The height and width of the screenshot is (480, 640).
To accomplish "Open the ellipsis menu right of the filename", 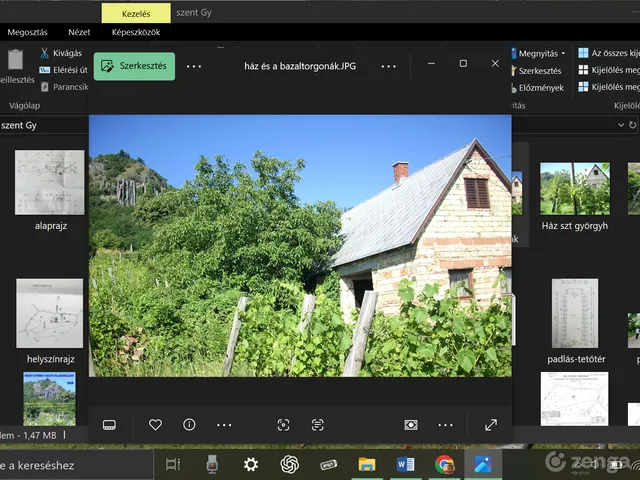I will pos(388,66).
